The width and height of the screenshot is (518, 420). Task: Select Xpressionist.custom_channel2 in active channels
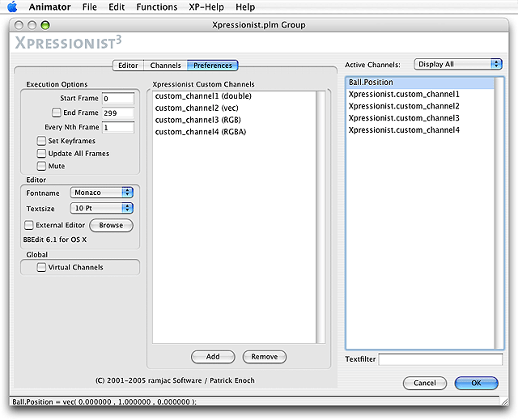point(420,106)
